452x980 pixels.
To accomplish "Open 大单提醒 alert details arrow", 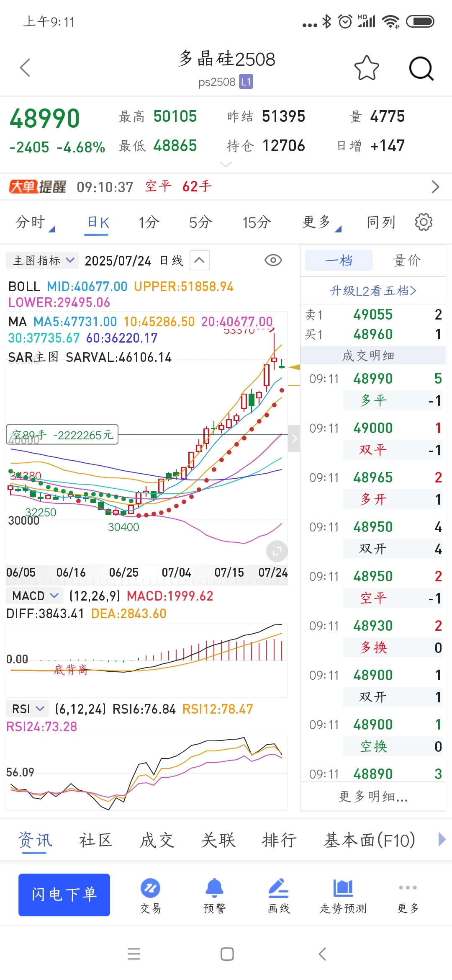I will (435, 187).
